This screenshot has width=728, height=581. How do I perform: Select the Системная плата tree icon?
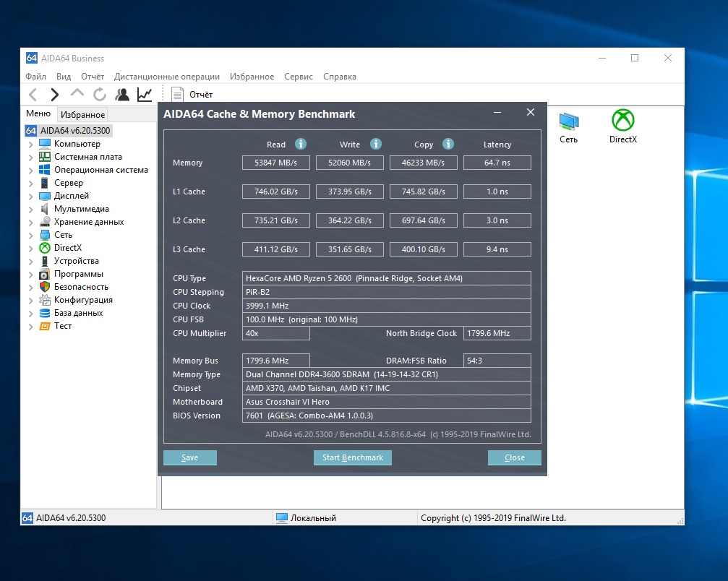point(45,156)
